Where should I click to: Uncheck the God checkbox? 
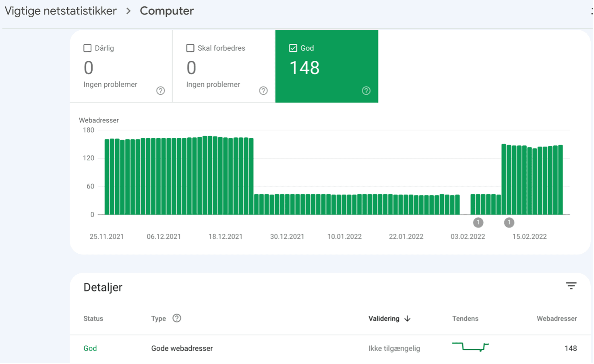(293, 48)
